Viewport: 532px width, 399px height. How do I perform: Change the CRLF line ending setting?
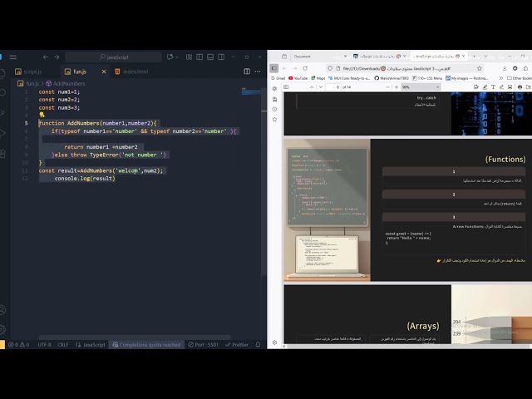(x=63, y=345)
